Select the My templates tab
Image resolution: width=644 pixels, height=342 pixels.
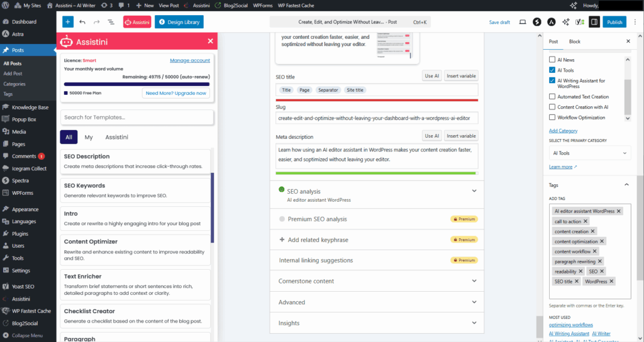pyautogui.click(x=89, y=137)
